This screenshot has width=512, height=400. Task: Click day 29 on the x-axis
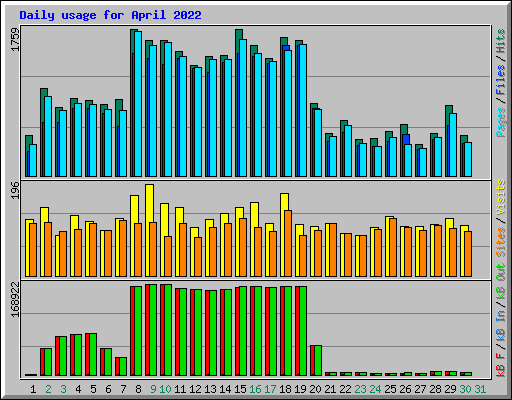(450, 389)
